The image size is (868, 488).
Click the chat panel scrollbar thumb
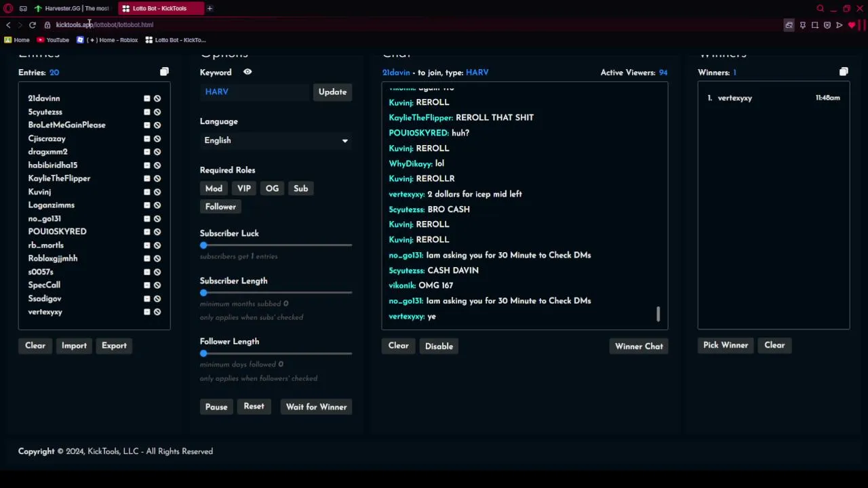click(658, 314)
